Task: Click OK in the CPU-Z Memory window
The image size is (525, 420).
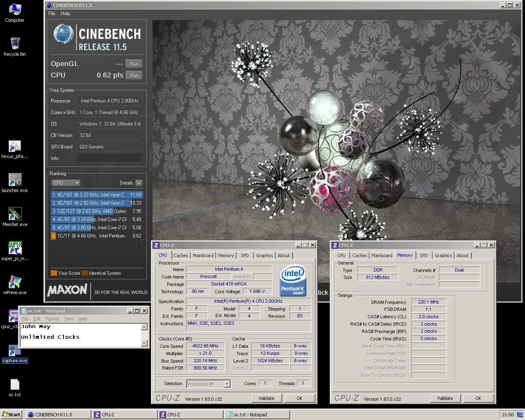Action: (478, 398)
